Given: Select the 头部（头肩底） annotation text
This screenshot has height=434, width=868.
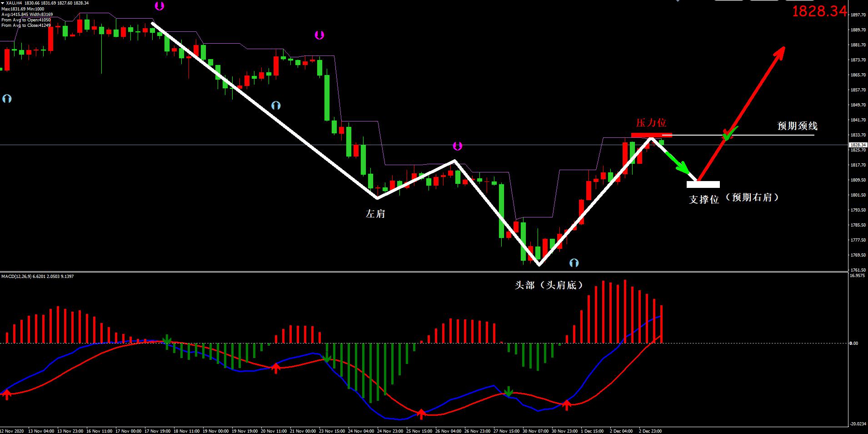Looking at the screenshot, I should click(549, 285).
